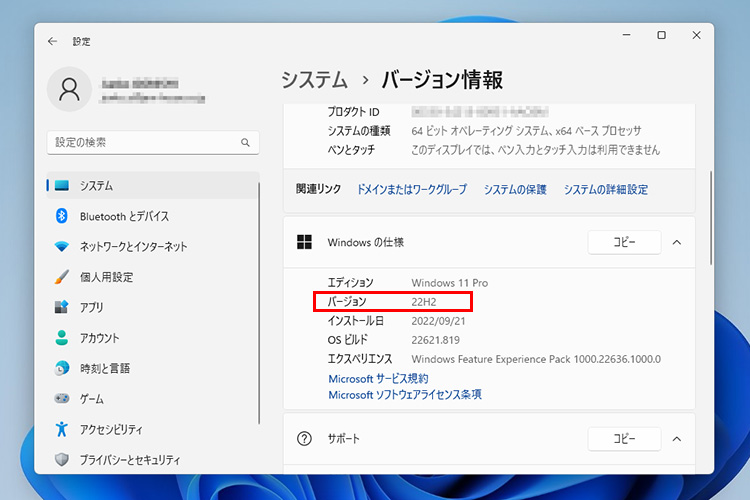Click システム breadcrumb in page title

314,80
